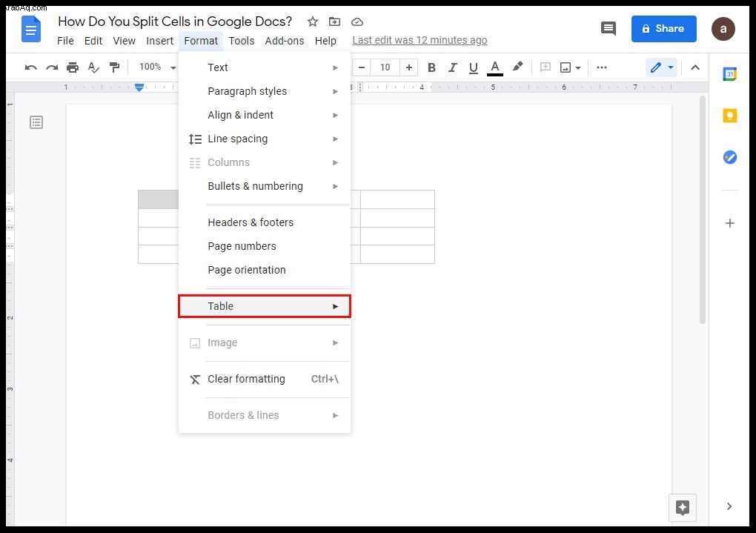Open the last edit history link
Screen dimensions: 756x533
click(x=420, y=41)
